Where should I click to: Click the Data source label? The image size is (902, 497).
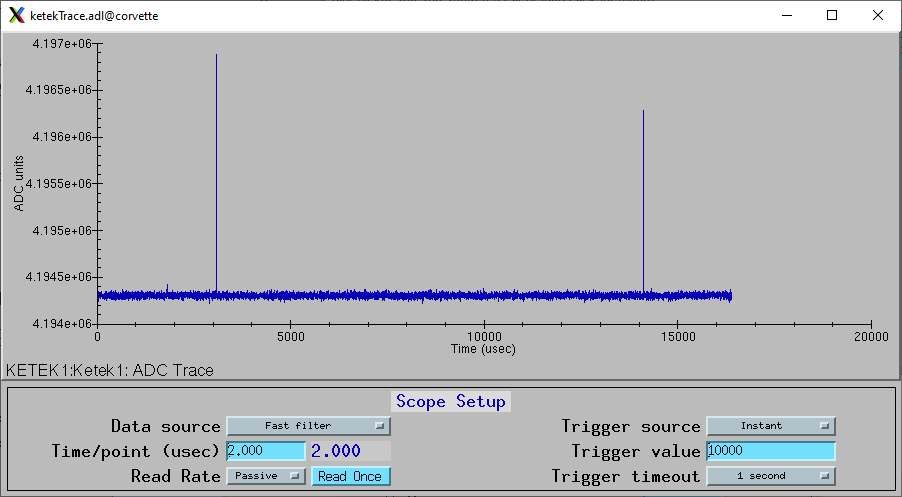(166, 426)
